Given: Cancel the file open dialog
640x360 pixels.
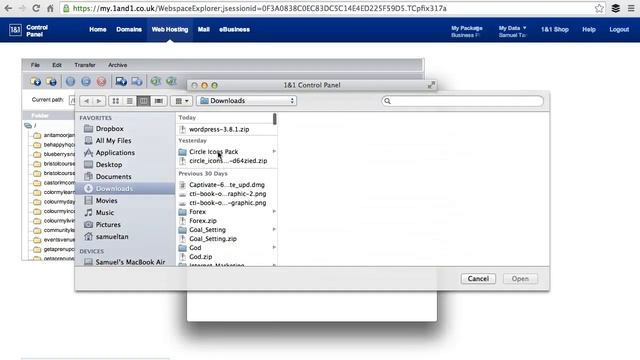Looking at the screenshot, I should pos(478,279).
